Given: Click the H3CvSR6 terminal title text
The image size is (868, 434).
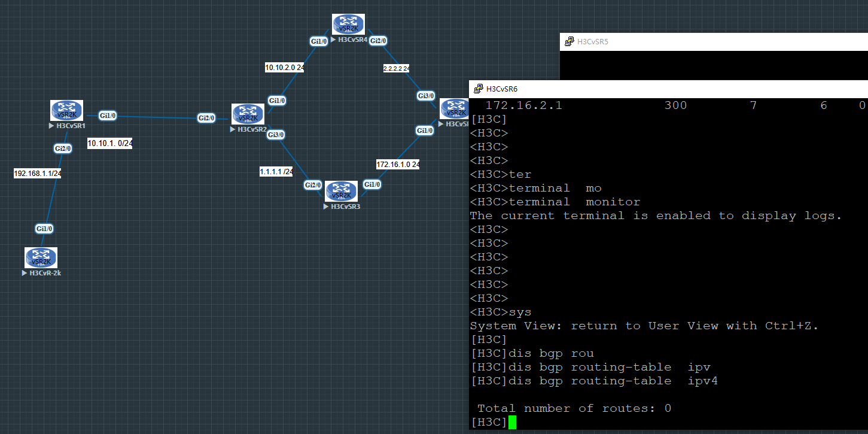Looking at the screenshot, I should pyautogui.click(x=502, y=89).
